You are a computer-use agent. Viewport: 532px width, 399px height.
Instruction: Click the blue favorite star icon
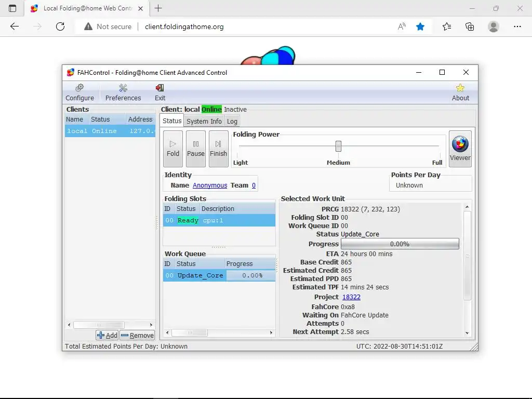(420, 26)
